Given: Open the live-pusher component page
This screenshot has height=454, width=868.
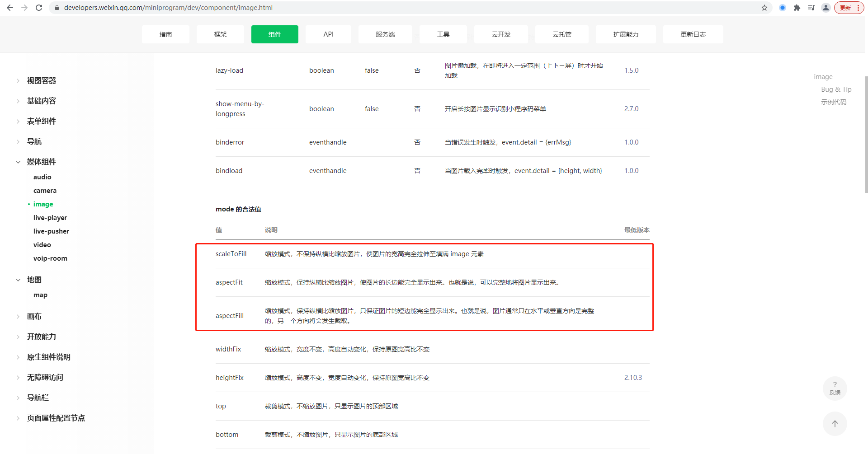Looking at the screenshot, I should coord(51,231).
